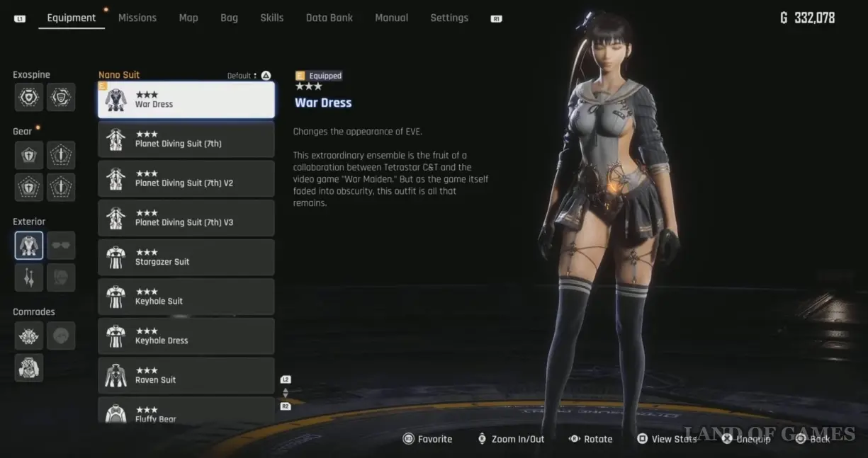Click the Gear section label
The height and width of the screenshot is (458, 868).
pyautogui.click(x=23, y=131)
